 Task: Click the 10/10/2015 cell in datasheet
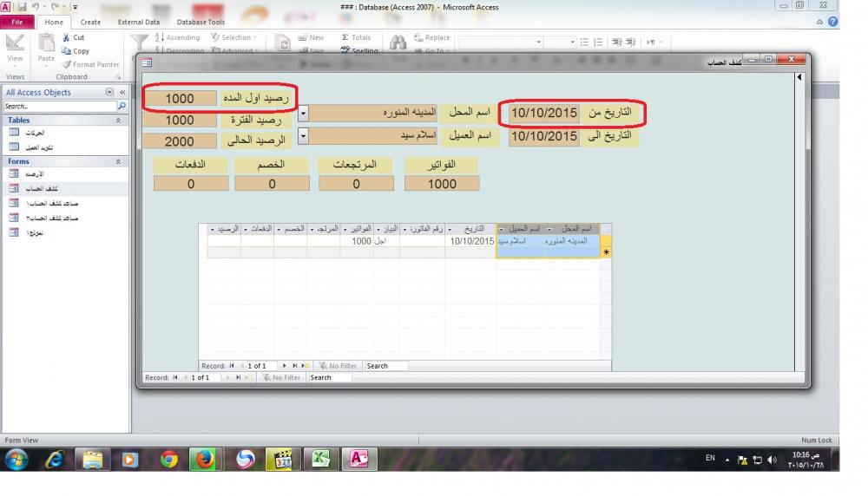pyautogui.click(x=470, y=241)
